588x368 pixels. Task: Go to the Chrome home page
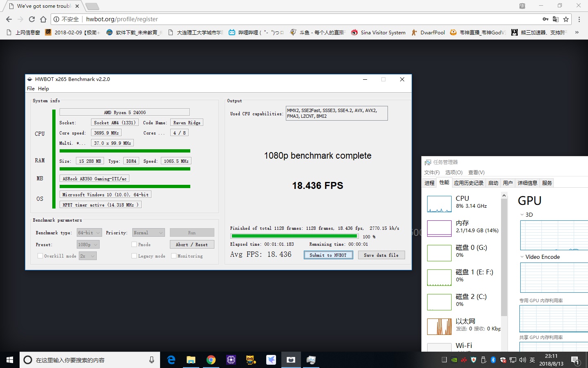coord(43,19)
